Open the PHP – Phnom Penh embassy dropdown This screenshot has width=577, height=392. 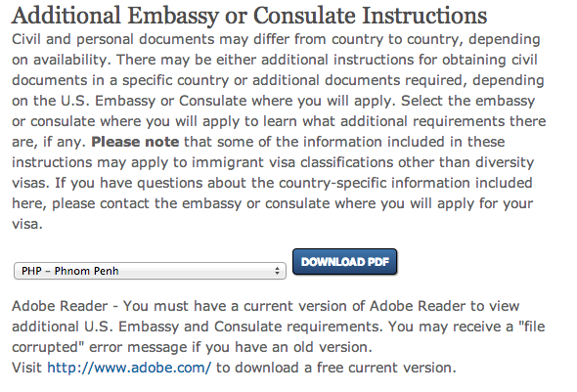pyautogui.click(x=150, y=271)
